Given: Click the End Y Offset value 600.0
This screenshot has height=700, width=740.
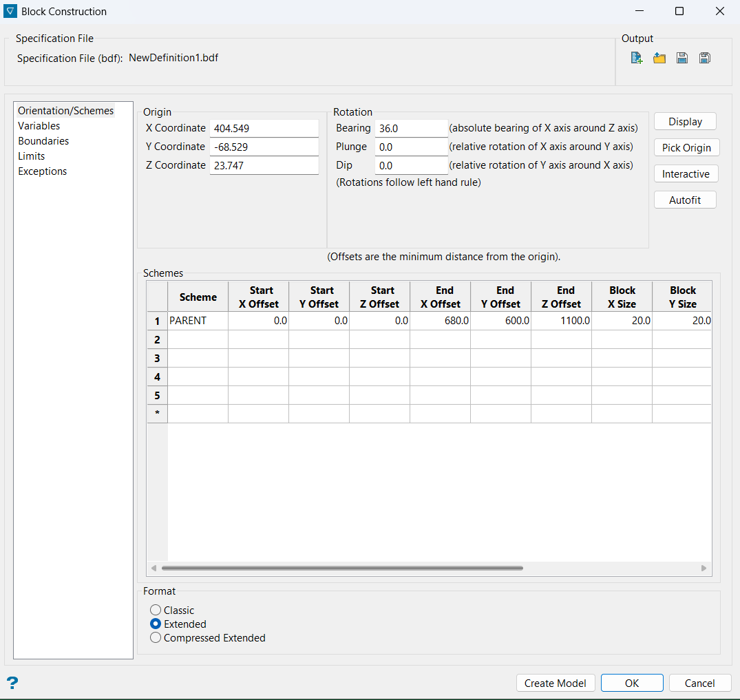Looking at the screenshot, I should coord(500,321).
